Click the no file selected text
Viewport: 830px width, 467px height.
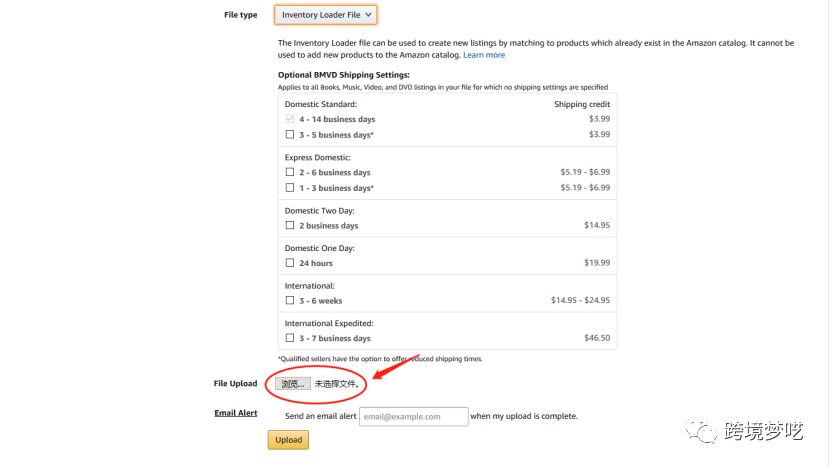[x=336, y=383]
